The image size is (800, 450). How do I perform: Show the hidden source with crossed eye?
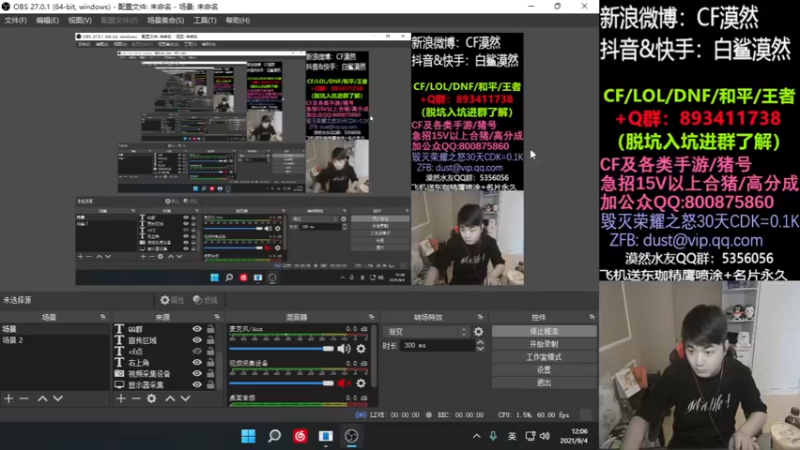[197, 352]
